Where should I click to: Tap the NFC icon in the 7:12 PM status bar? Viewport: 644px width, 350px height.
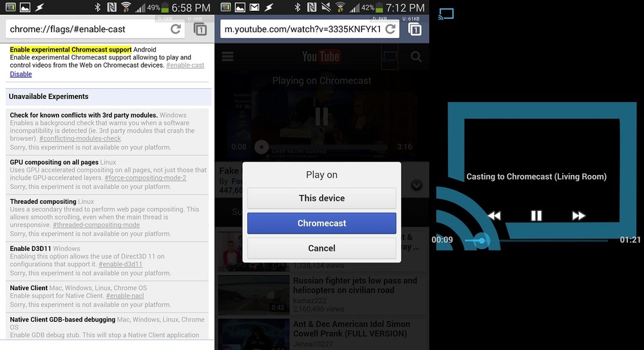(x=312, y=7)
